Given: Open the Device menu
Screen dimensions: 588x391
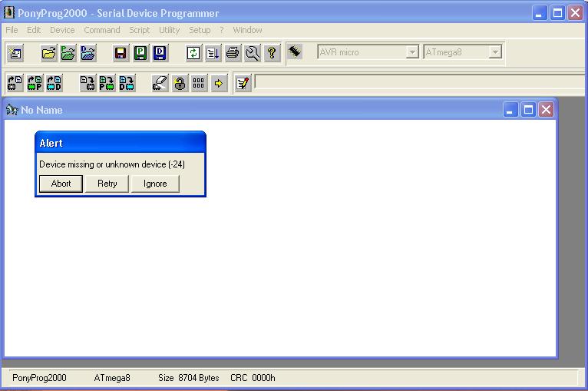Looking at the screenshot, I should [62, 30].
